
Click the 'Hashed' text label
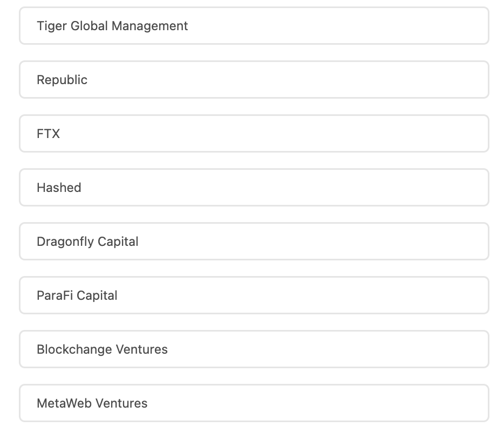click(x=59, y=188)
